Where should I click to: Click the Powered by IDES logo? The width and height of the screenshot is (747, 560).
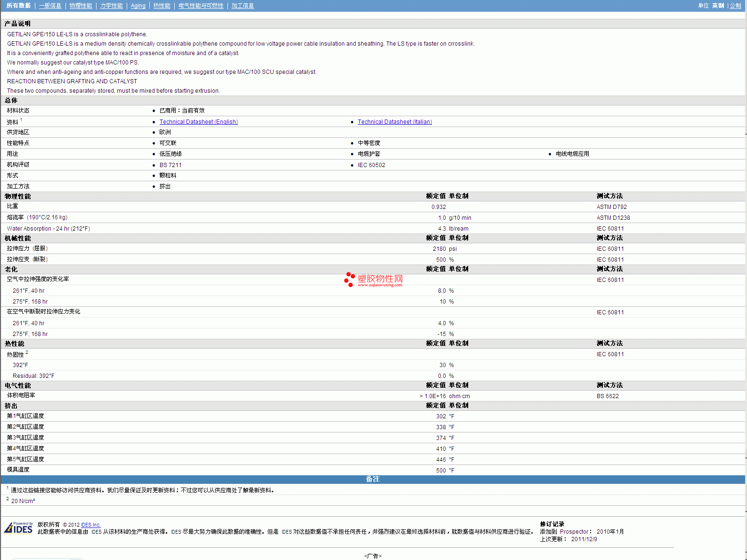coord(18,528)
